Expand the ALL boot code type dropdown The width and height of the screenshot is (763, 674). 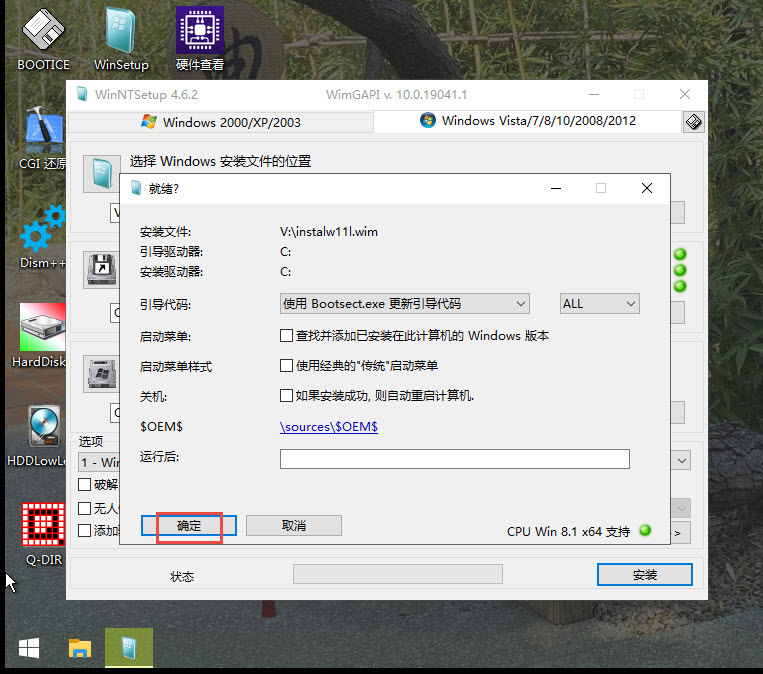(600, 304)
